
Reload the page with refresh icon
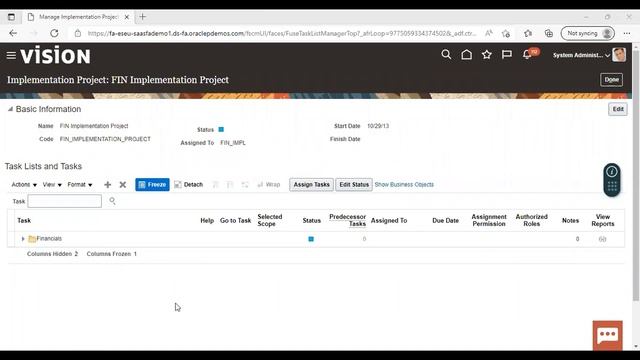(54, 33)
